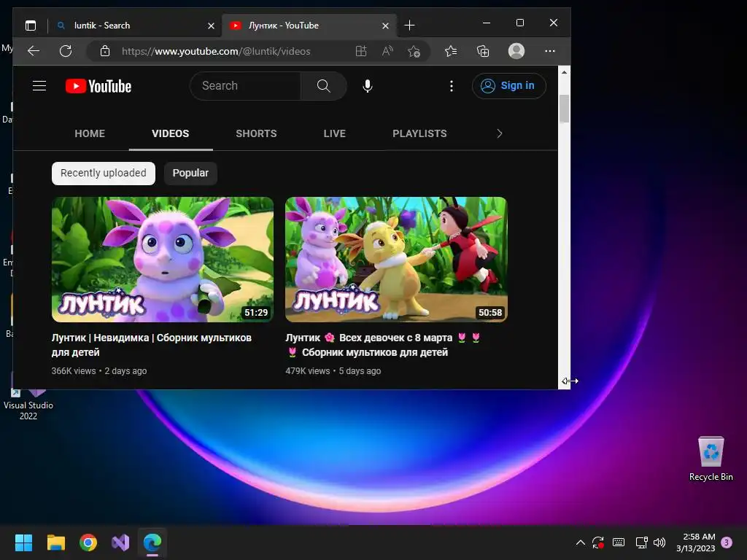Click the vertical scrollbar thumb
Screen dimensions: 747x560
tap(564, 109)
